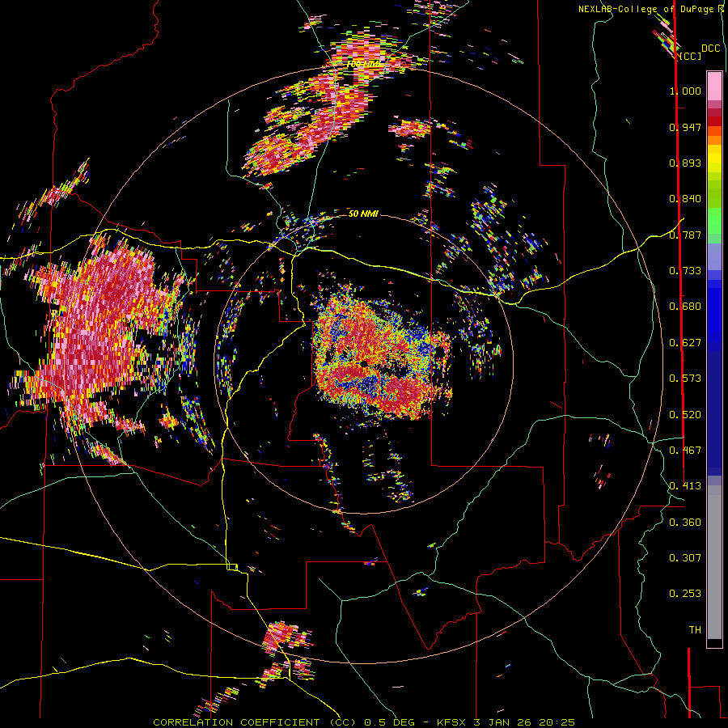Viewport: 728px width, 728px height.
Task: Click the DCC label above the color scale
Action: (710, 49)
